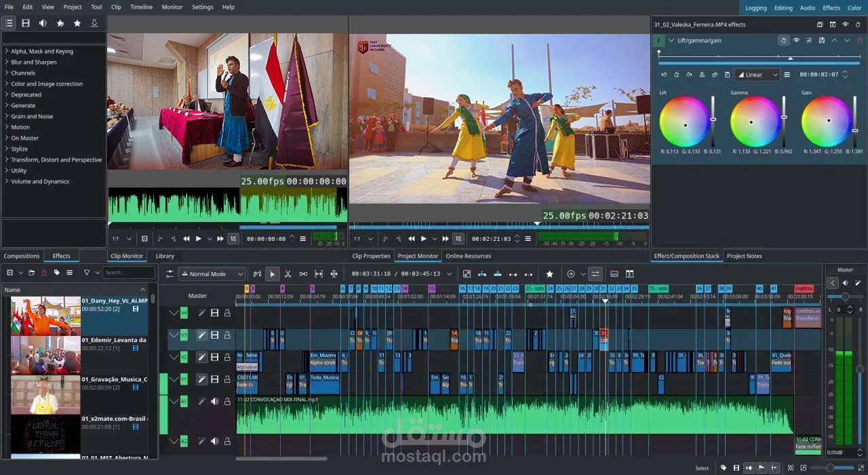Viewport: 868px width, 475px height.
Task: Switch to the Library tab
Action: click(165, 256)
